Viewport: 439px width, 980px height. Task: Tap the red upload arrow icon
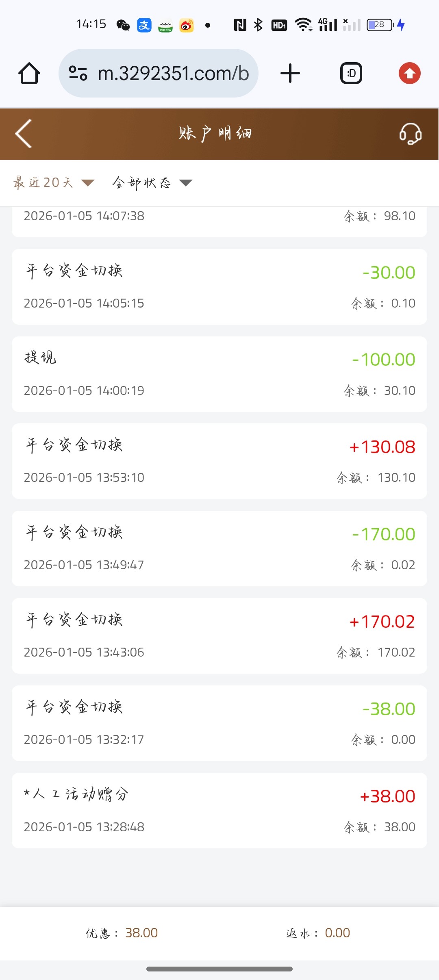(409, 74)
